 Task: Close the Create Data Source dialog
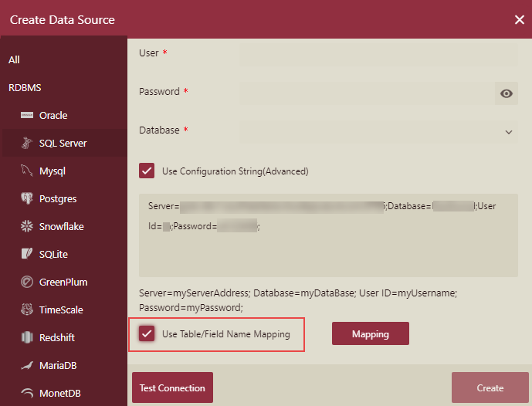click(520, 19)
